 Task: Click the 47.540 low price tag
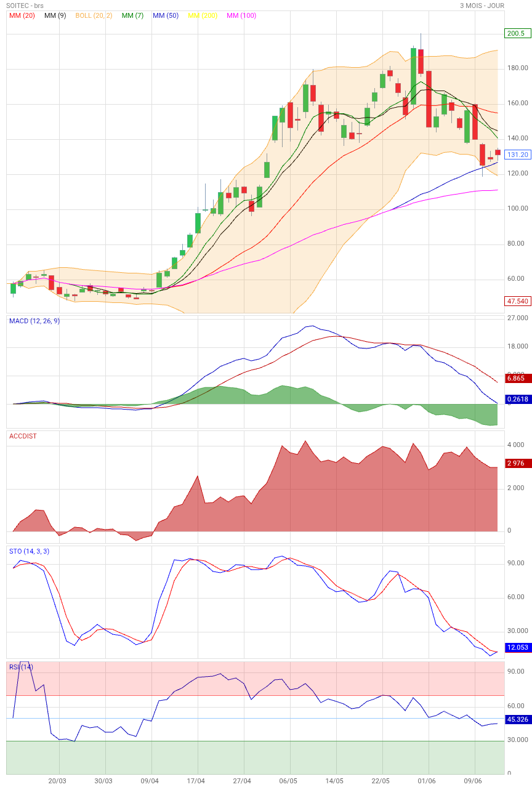(x=517, y=301)
